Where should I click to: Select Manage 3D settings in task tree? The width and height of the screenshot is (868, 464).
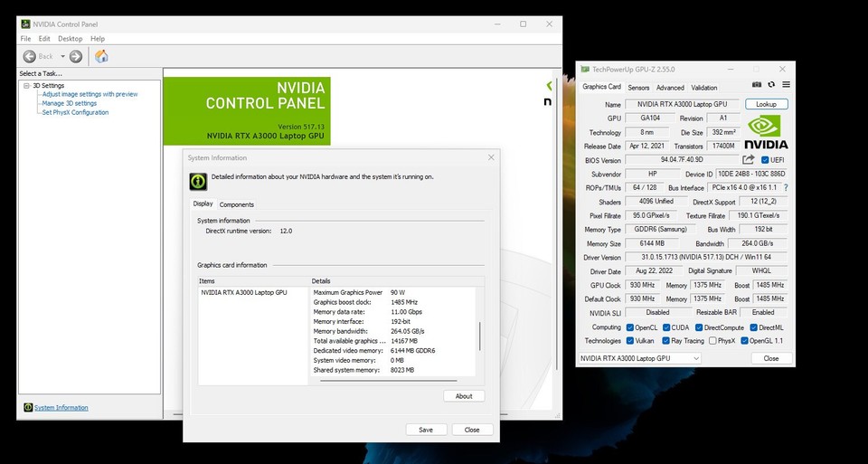point(70,103)
